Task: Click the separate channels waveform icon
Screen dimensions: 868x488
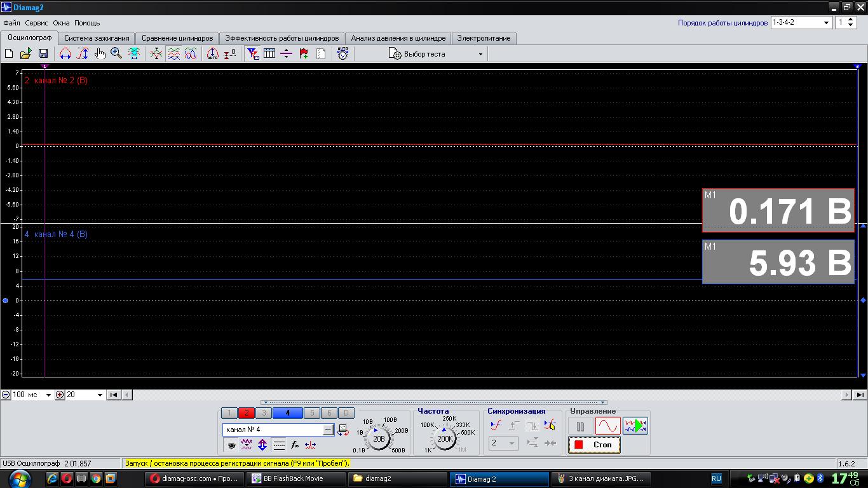Action: coord(173,54)
